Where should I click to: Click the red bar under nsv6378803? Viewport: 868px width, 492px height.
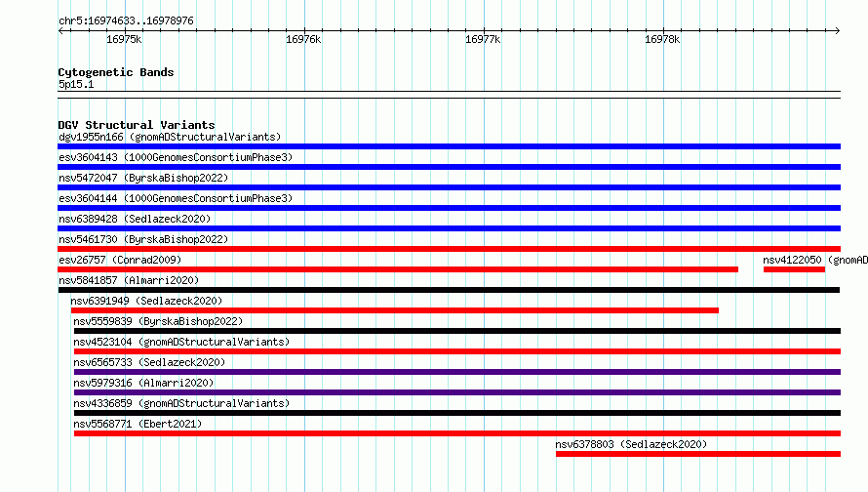click(x=698, y=454)
